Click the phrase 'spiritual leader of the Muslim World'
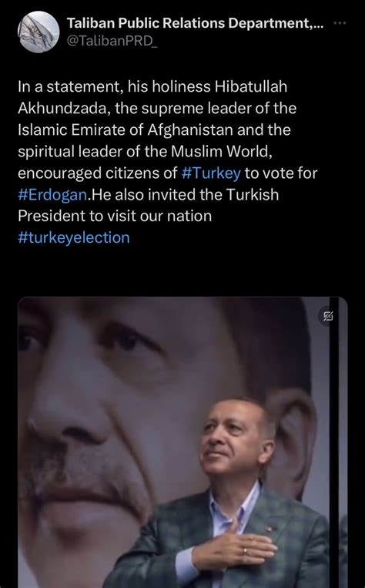This screenshot has height=588, width=365. tap(143, 152)
